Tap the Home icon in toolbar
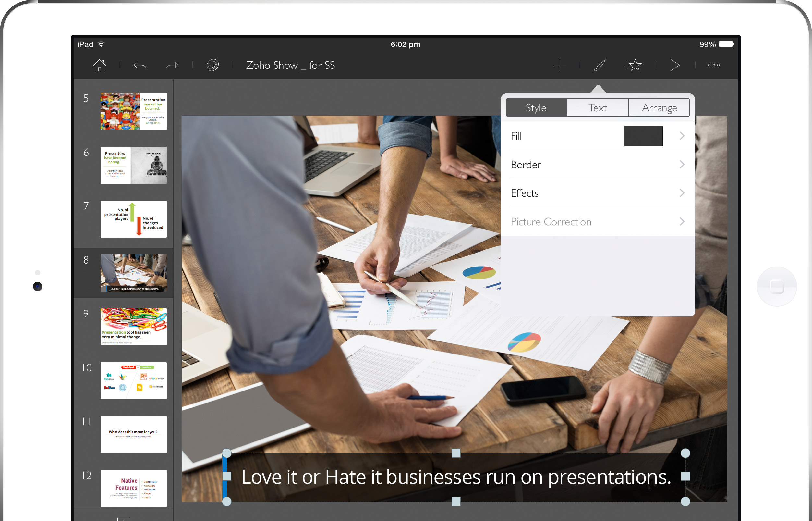This screenshot has height=521, width=812. click(99, 65)
